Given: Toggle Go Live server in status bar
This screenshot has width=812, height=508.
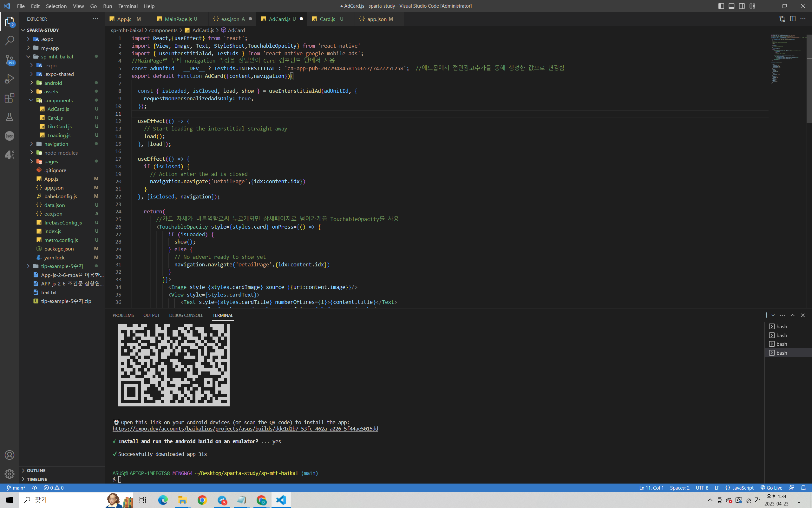Looking at the screenshot, I should pos(771,488).
